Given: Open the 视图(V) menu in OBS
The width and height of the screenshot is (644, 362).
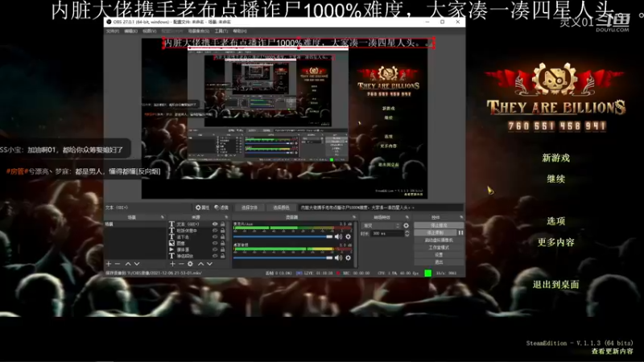Looking at the screenshot, I should (149, 31).
